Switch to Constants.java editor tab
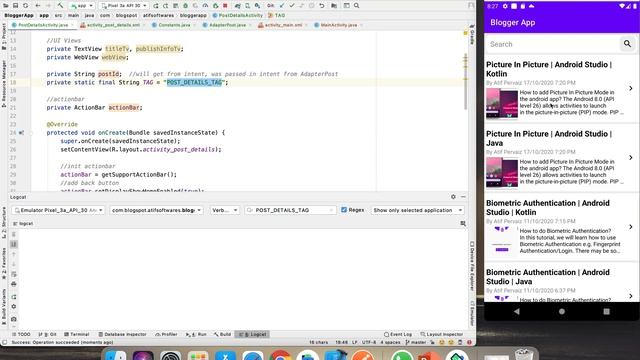Viewport: 640px width, 360px height. click(x=173, y=25)
